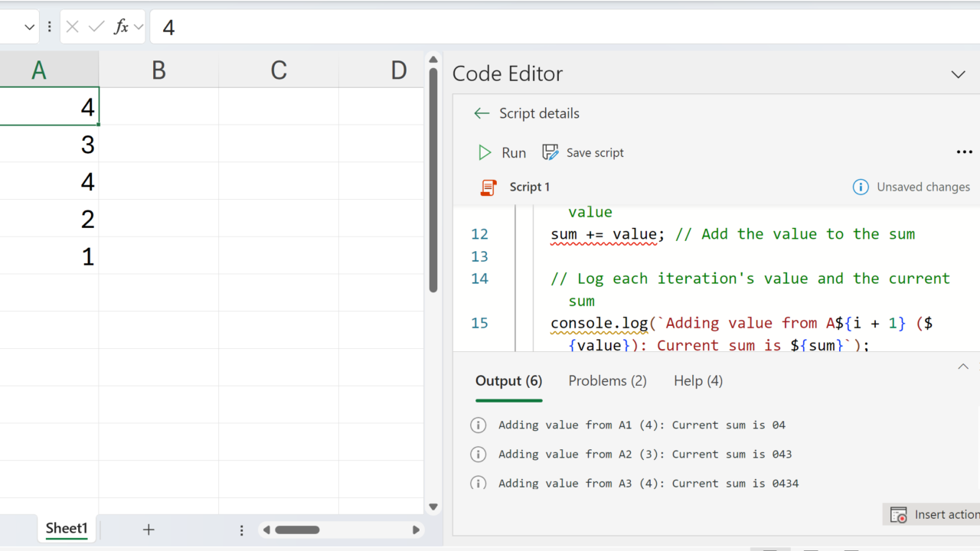Open the three-dots more options menu
Viewport: 980px width, 551px height.
[964, 152]
